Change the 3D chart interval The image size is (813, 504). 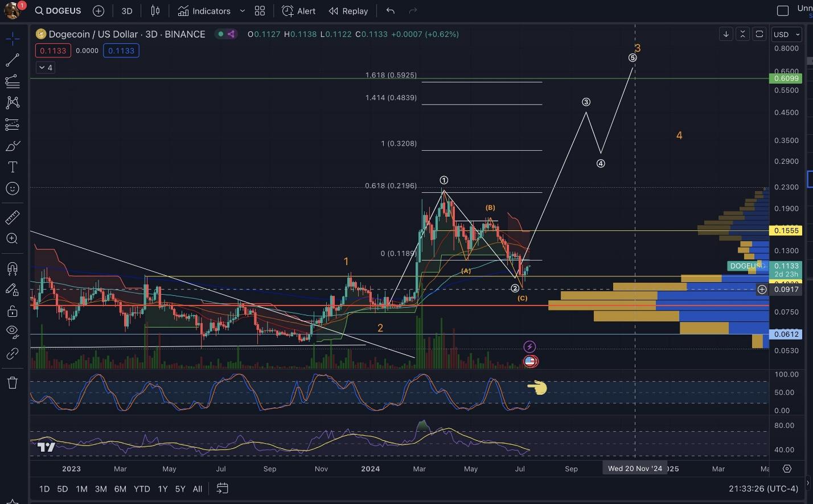[127, 11]
